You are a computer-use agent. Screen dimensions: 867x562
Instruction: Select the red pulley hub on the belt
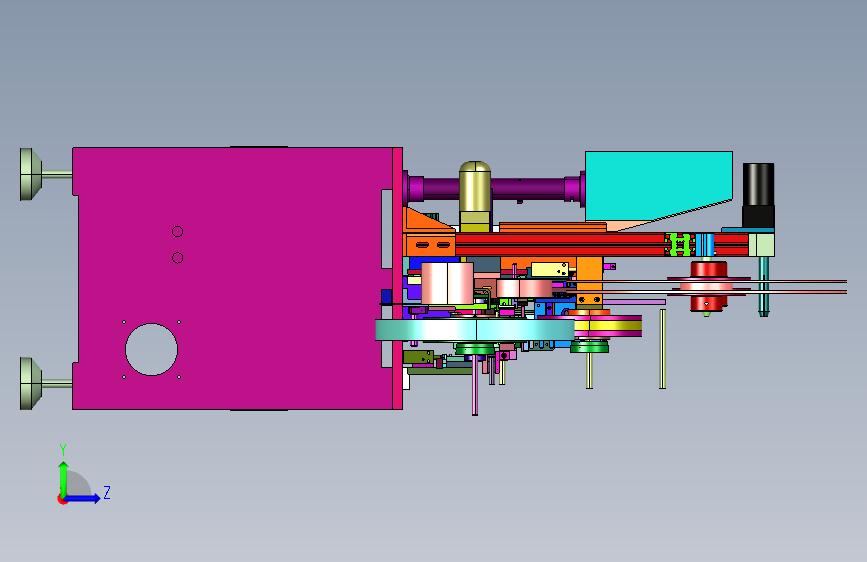(x=708, y=286)
